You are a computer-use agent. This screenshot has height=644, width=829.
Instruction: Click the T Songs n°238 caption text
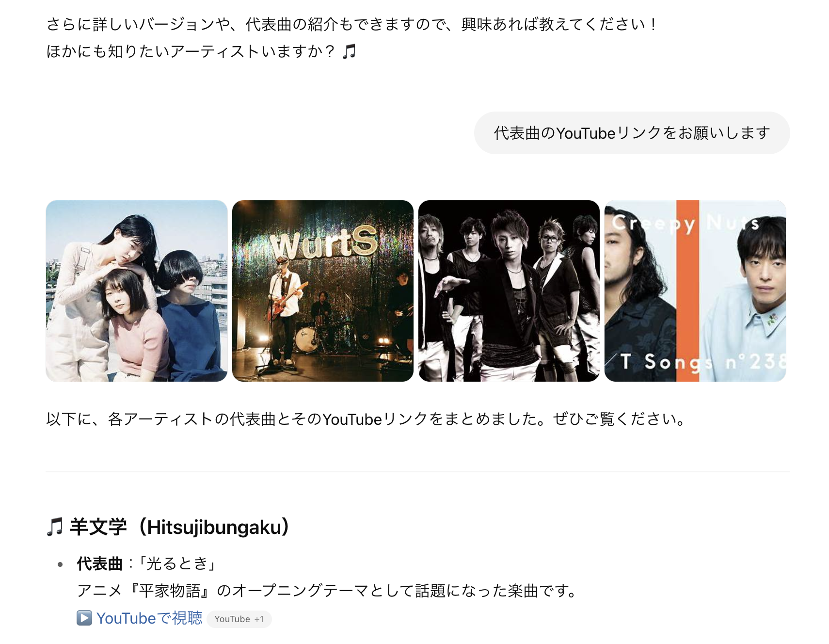click(x=702, y=362)
